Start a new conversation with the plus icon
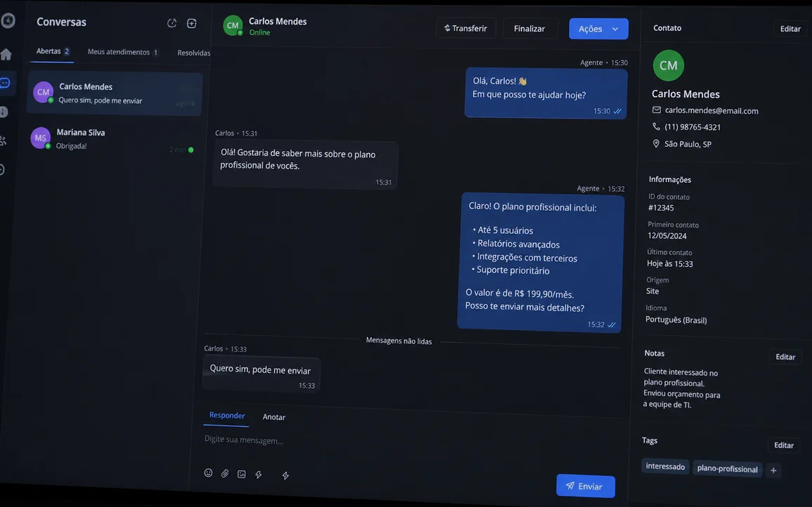The height and width of the screenshot is (507, 812). click(x=192, y=23)
